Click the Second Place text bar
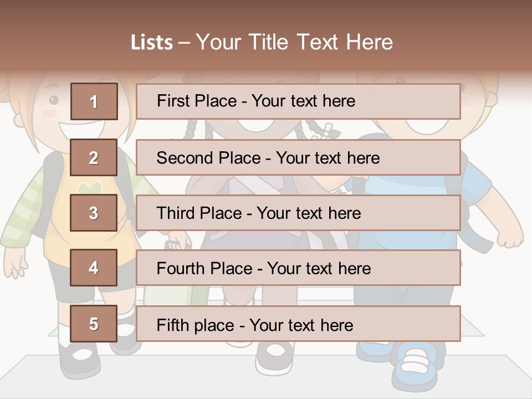Viewport: 532px width, 399px height. [x=298, y=157]
